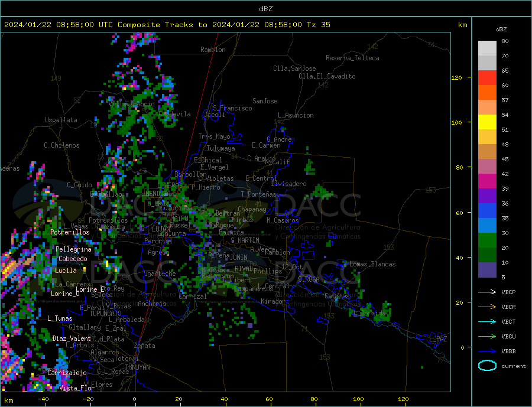Click the 'TUNUYAN' map label
532x407 pixels.
pos(137,367)
